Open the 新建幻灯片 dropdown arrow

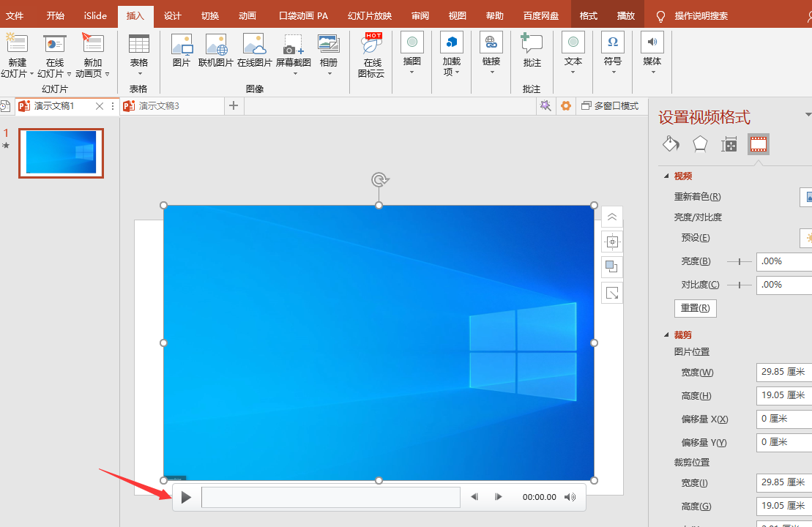31,74
